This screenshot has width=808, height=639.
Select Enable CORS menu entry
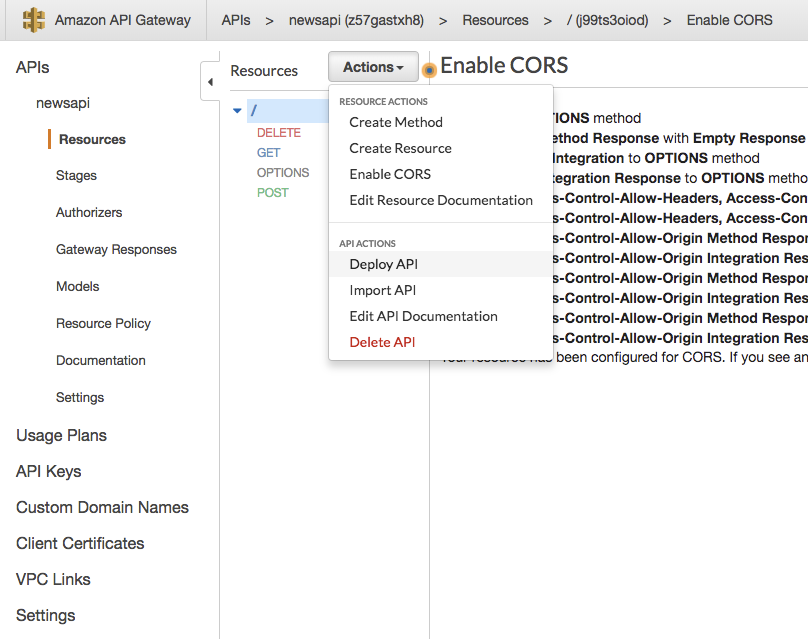(390, 174)
